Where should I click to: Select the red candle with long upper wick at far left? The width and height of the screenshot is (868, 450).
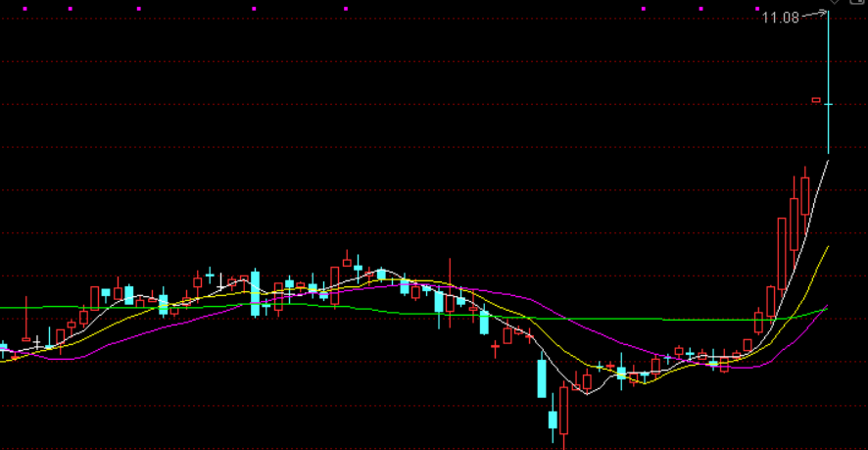pos(26,320)
